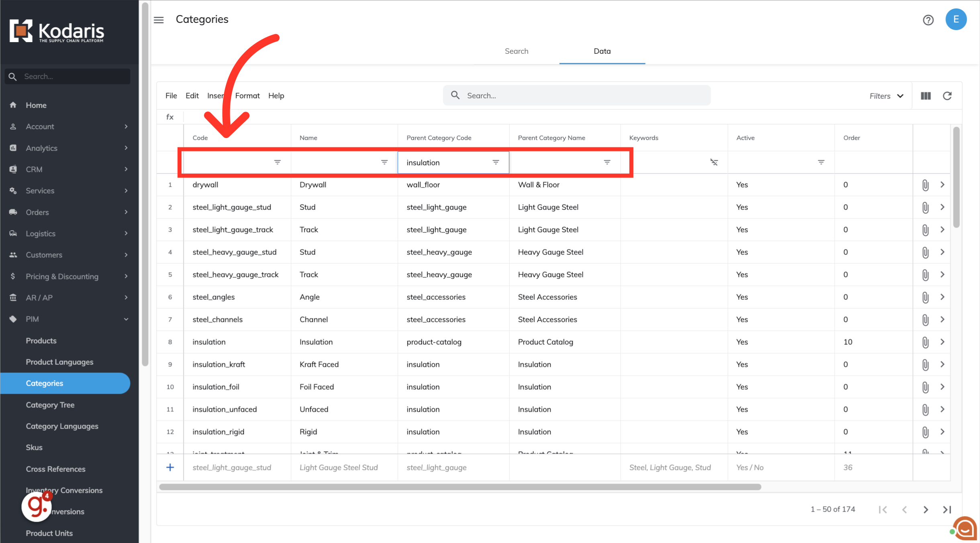This screenshot has width=980, height=543.
Task: Toggle the Active column filter icon
Action: coord(821,162)
